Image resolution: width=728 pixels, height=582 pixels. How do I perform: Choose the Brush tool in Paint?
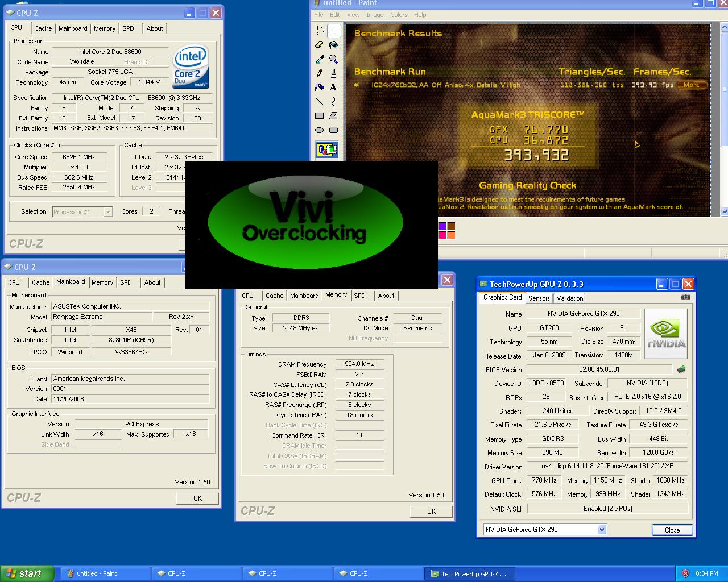tap(334, 73)
